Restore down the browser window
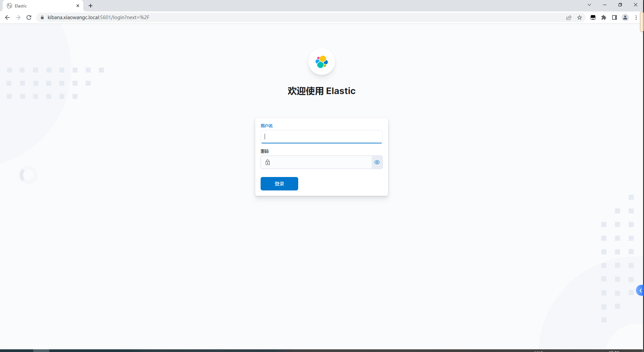The height and width of the screenshot is (352, 644). coord(620,5)
